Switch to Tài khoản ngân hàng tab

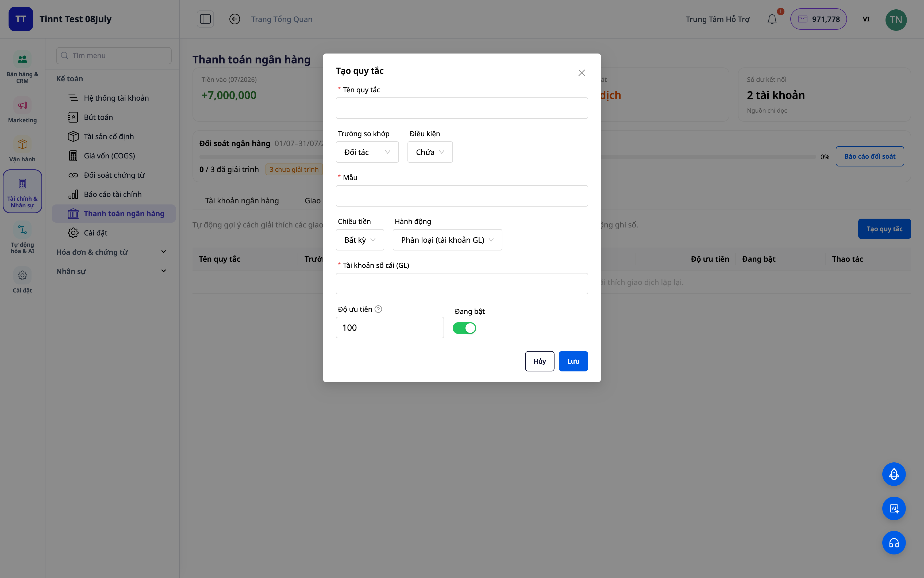coord(242,201)
